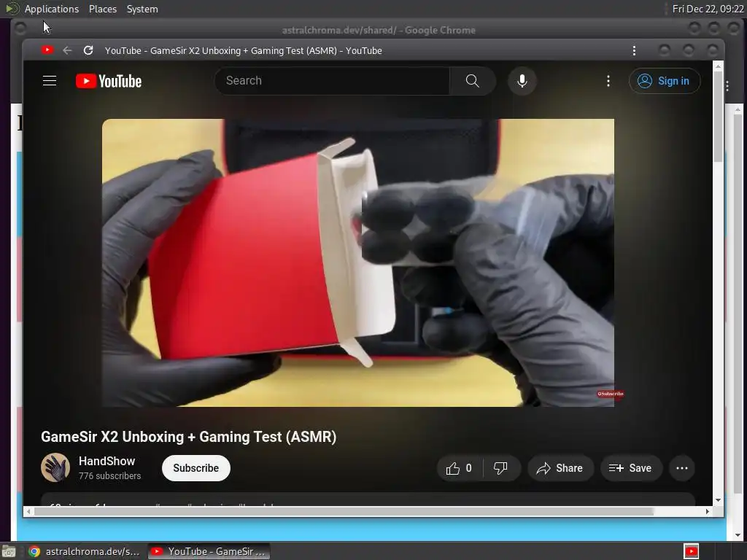Click the Subscribe watermark on the video
The width and height of the screenshot is (747, 560).
tap(611, 394)
